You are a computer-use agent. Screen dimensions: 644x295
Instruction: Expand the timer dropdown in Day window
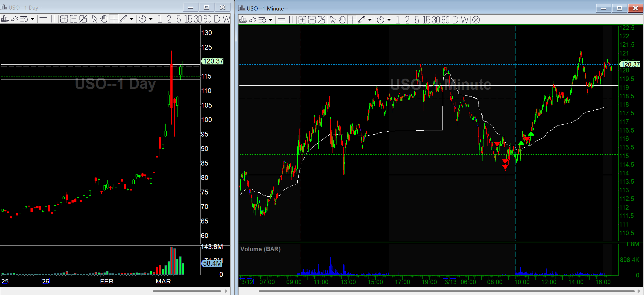[151, 19]
